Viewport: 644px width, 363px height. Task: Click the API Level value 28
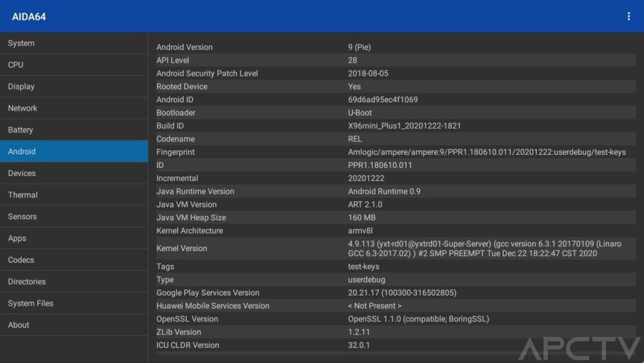click(352, 61)
